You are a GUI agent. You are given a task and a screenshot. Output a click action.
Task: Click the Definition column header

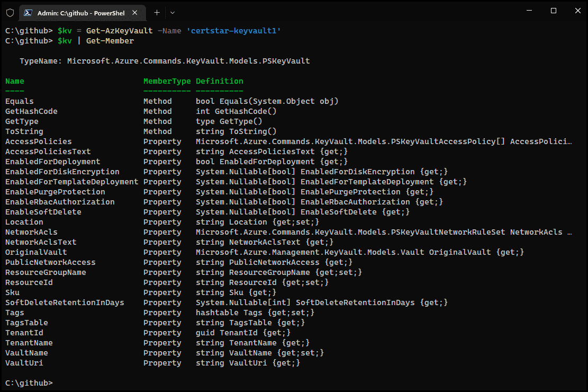pos(219,81)
